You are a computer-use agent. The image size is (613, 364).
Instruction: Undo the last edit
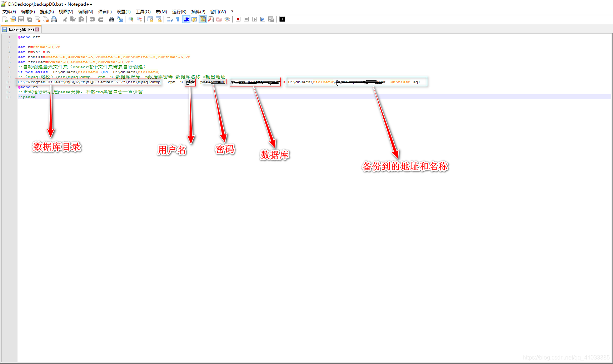click(x=92, y=19)
